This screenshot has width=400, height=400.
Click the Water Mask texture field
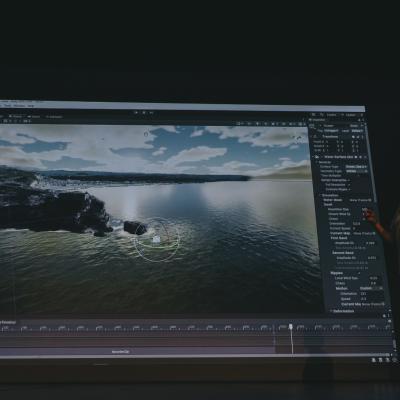pyautogui.click(x=360, y=200)
